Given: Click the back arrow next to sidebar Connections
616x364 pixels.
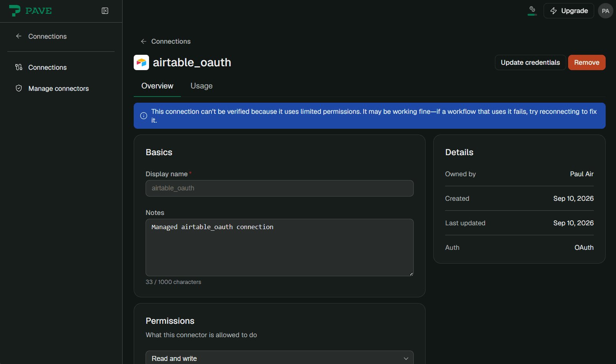Looking at the screenshot, I should click(x=18, y=36).
